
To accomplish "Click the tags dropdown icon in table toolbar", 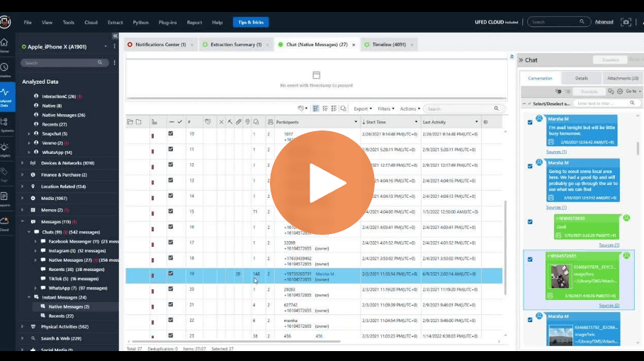I will coord(303,109).
